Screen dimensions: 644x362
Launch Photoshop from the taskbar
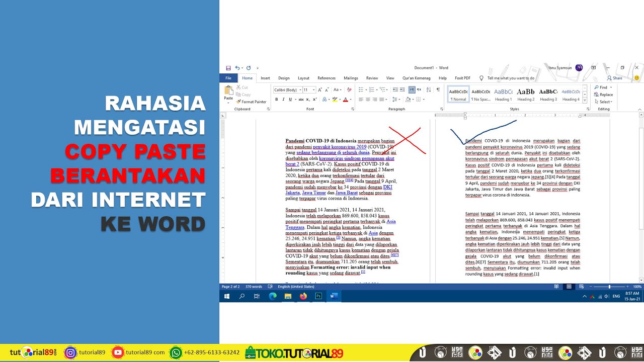tap(318, 296)
